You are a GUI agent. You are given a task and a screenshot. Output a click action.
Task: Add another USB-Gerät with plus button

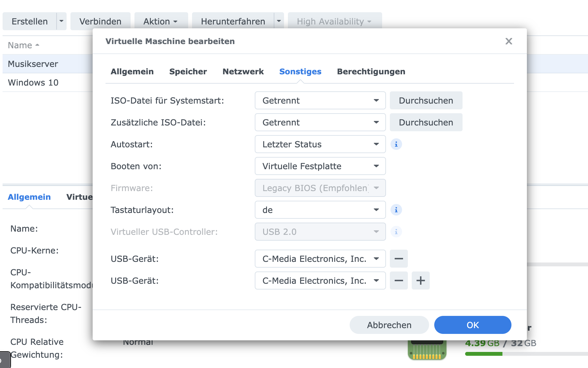click(420, 281)
